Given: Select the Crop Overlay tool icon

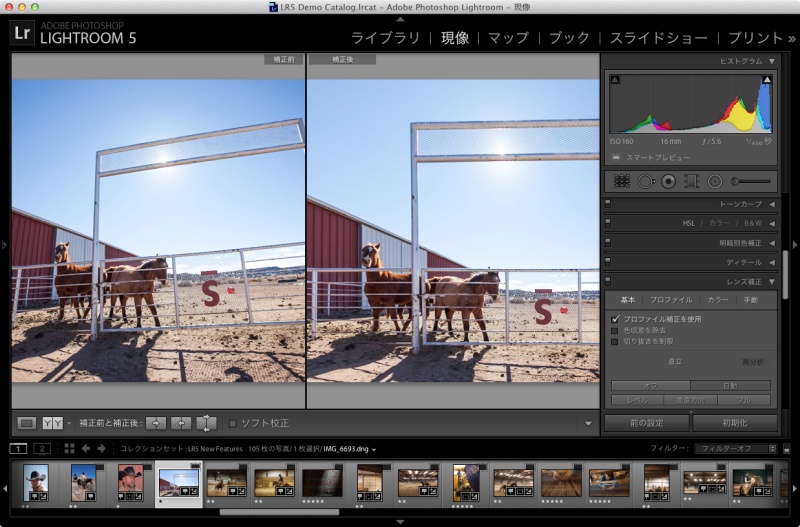Looking at the screenshot, I should pyautogui.click(x=621, y=181).
